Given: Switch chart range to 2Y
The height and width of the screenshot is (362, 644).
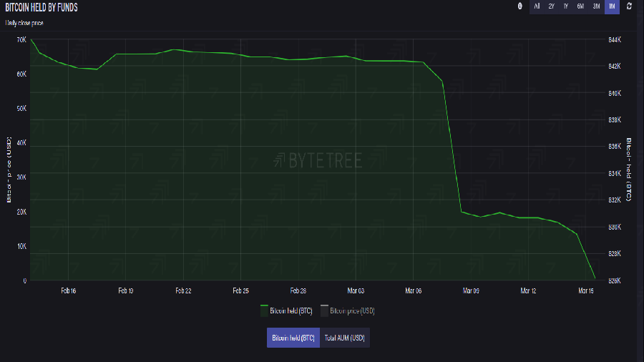Looking at the screenshot, I should click(551, 6).
